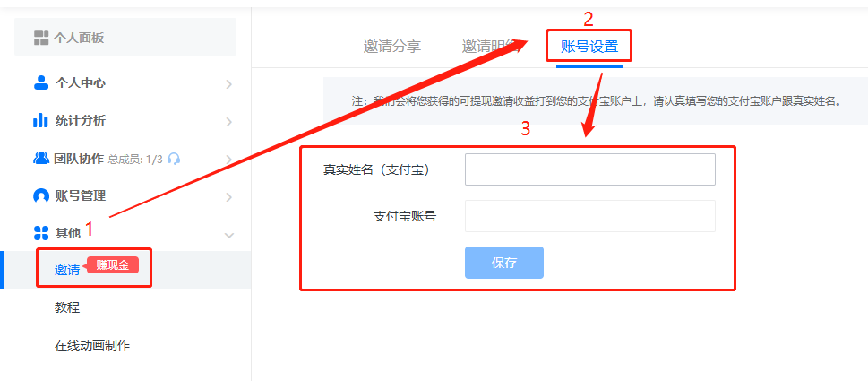Open 在线动画制作 in the sidebar
Viewport: 868px width, 381px height.
(92, 345)
